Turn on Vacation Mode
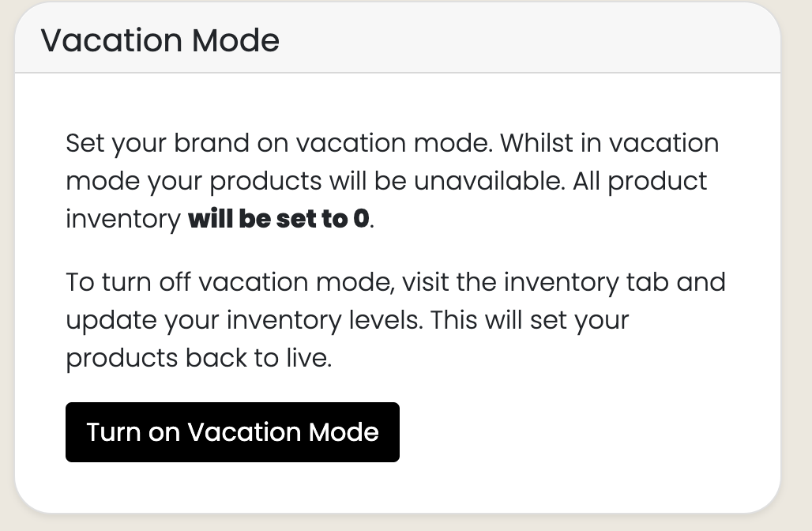Image resolution: width=812 pixels, height=531 pixels. (x=232, y=432)
